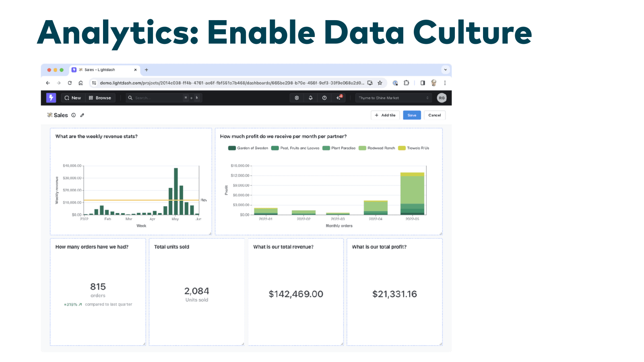Viewport: 644px width, 362px height.
Task: Open the RG user avatar menu
Action: click(442, 98)
